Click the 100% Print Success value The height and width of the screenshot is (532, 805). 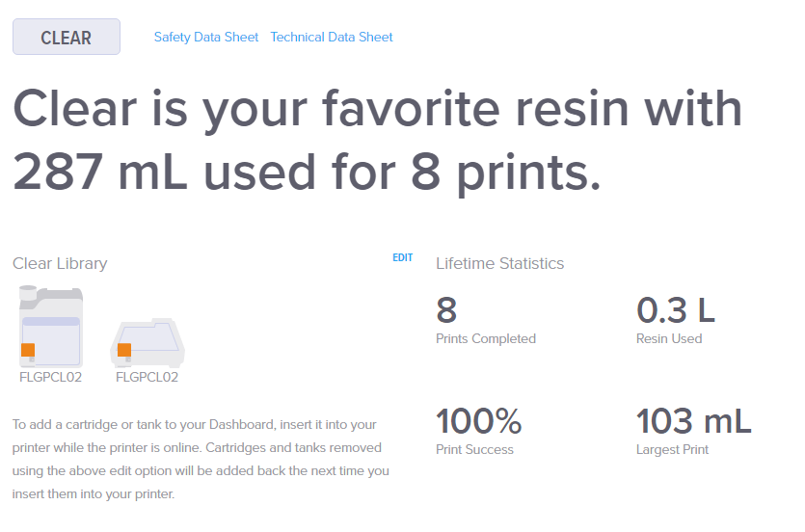[x=479, y=421]
